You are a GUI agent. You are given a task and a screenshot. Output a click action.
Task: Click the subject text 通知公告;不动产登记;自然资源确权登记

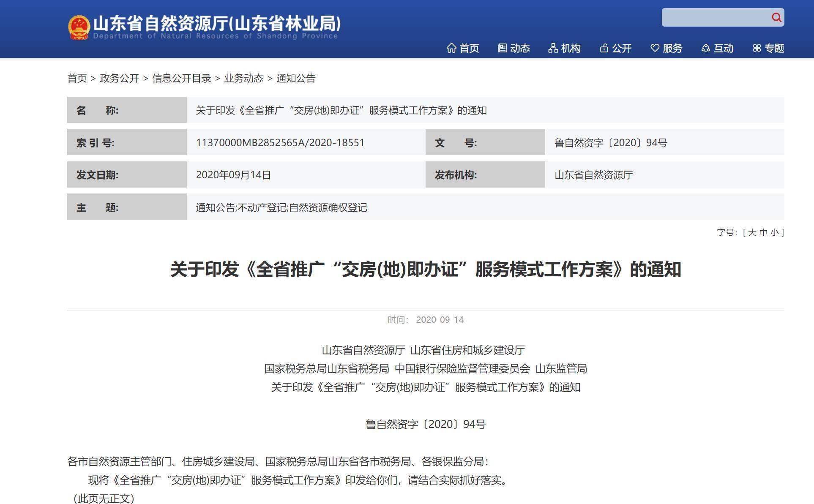coord(281,207)
